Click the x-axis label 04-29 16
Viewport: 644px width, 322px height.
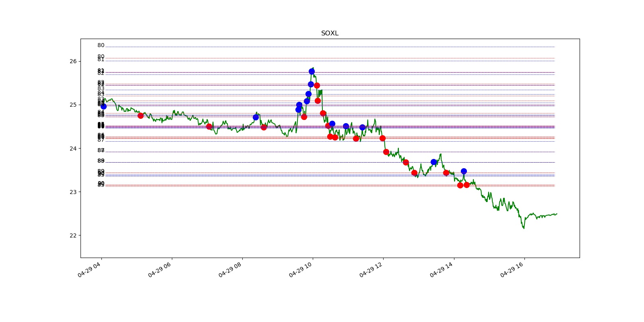click(512, 269)
